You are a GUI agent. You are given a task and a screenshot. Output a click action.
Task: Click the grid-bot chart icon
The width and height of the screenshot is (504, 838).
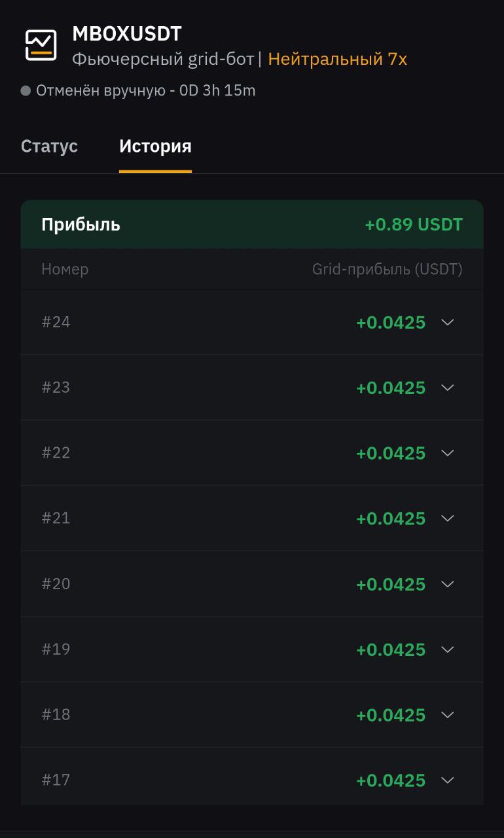click(x=41, y=45)
